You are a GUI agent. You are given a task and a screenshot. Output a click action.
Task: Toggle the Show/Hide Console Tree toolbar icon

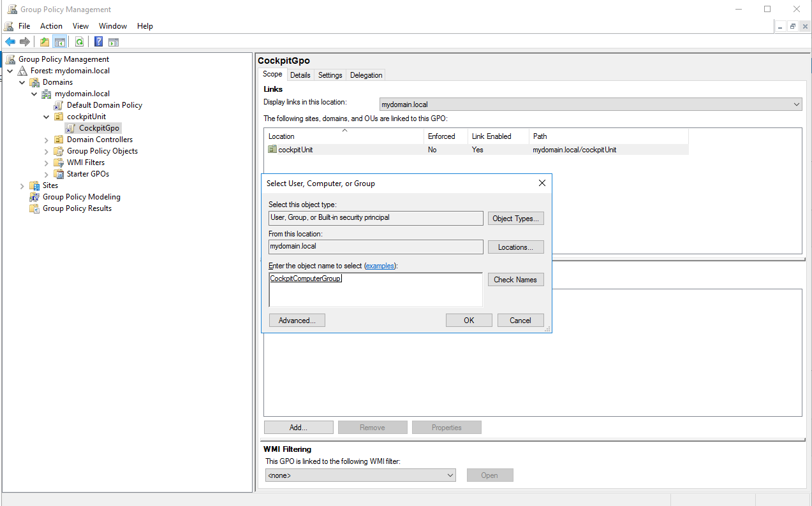(x=59, y=42)
